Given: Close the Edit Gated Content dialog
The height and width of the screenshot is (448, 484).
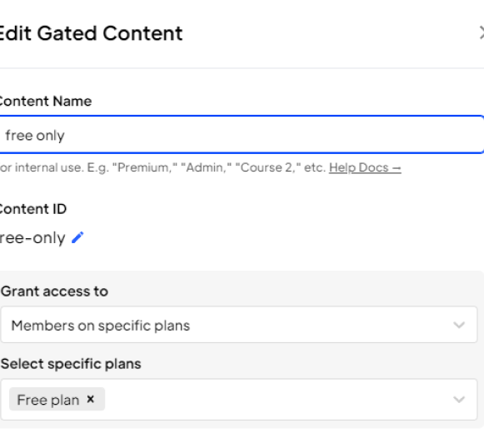Looking at the screenshot, I should pyautogui.click(x=482, y=32).
